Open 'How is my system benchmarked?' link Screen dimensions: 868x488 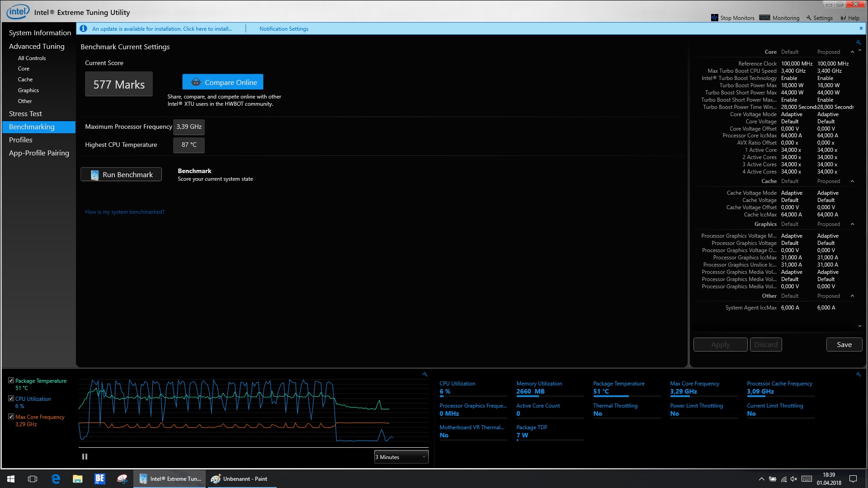pos(125,212)
